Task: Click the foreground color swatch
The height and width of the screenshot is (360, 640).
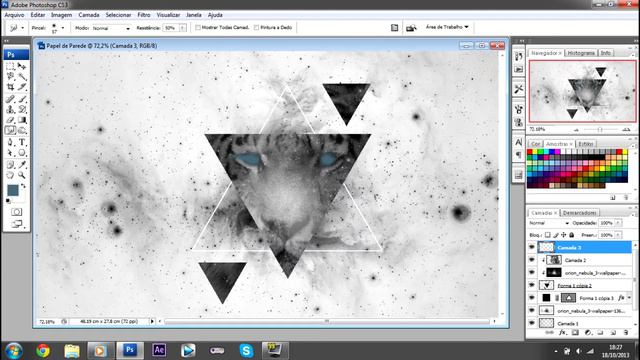Action: pyautogui.click(x=13, y=190)
